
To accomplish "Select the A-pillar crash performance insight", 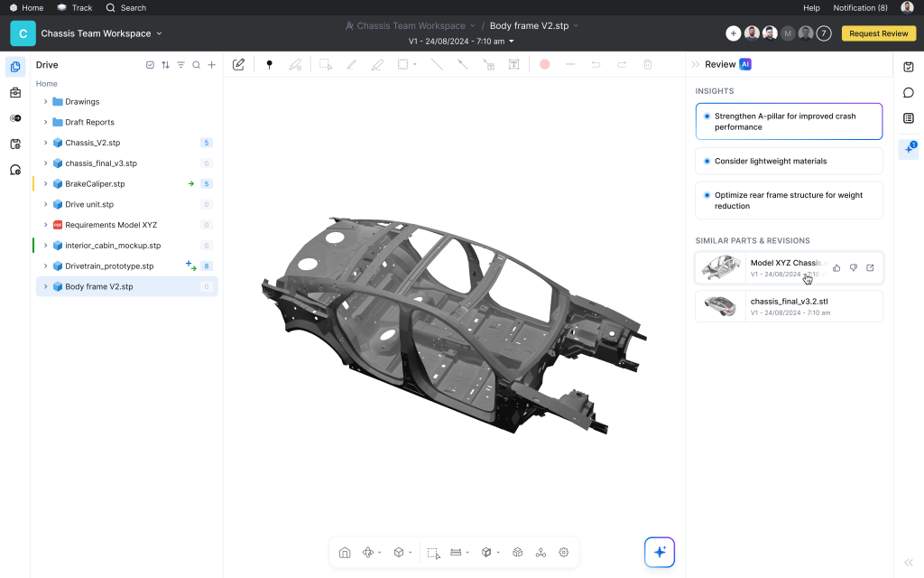I will point(788,121).
